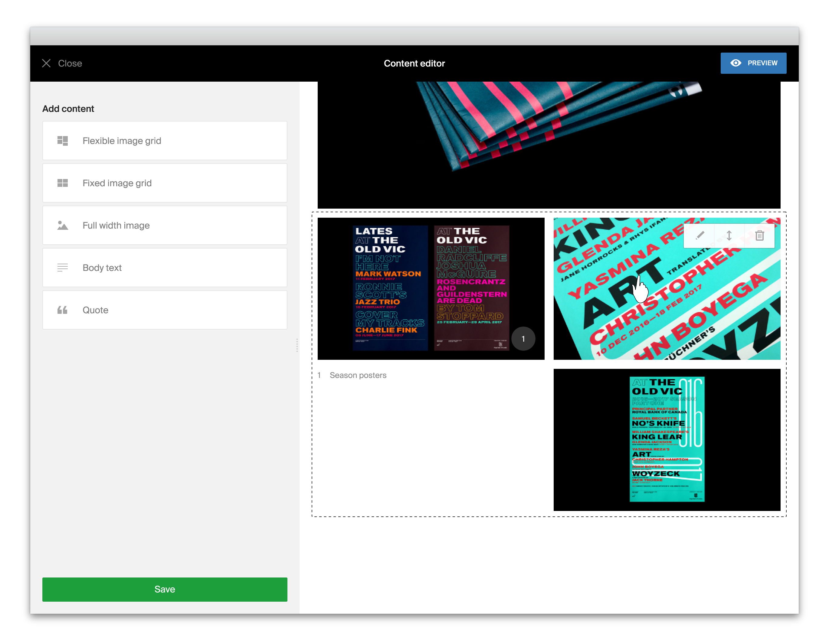Select the teal poster close-up thumbnail
The image size is (829, 644).
(x=667, y=289)
